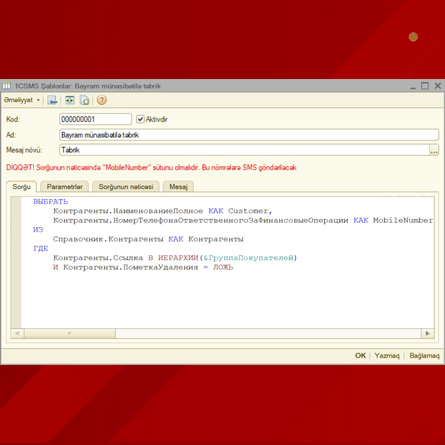Click the copy-with-plus document icon
The image size is (445, 445).
coord(85,100)
